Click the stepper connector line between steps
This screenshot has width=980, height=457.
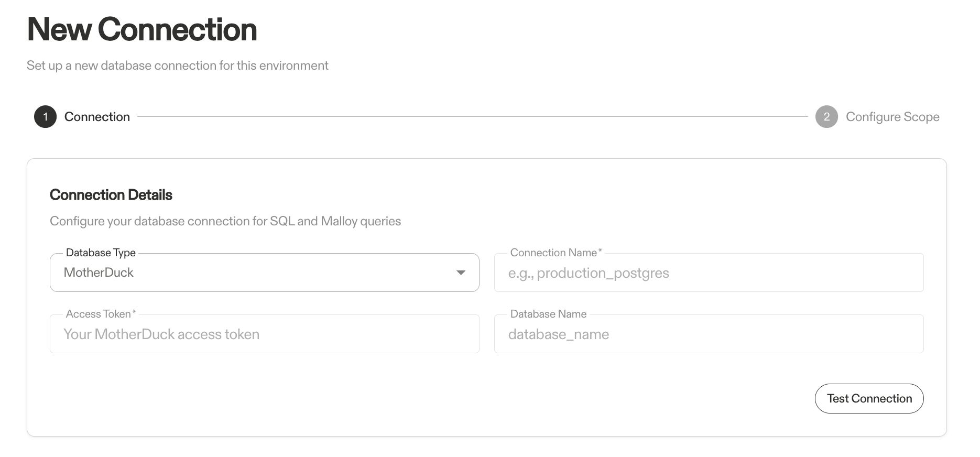pos(473,117)
